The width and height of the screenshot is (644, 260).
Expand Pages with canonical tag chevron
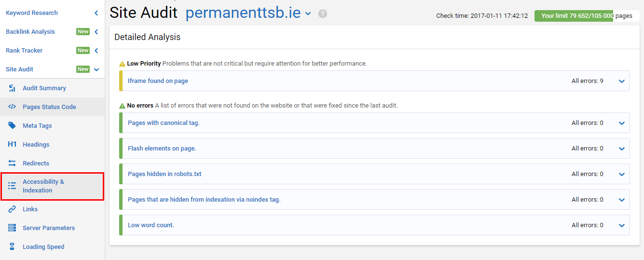click(x=622, y=123)
